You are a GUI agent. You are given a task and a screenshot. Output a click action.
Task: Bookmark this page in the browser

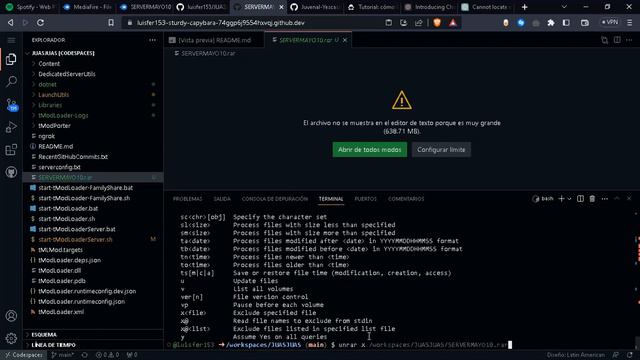111,23
